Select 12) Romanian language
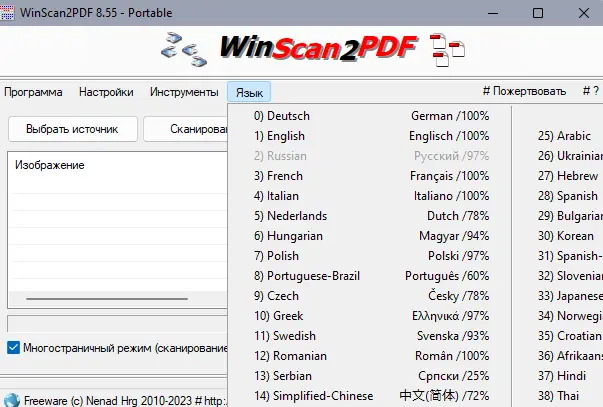This screenshot has height=407, width=603. click(371, 356)
